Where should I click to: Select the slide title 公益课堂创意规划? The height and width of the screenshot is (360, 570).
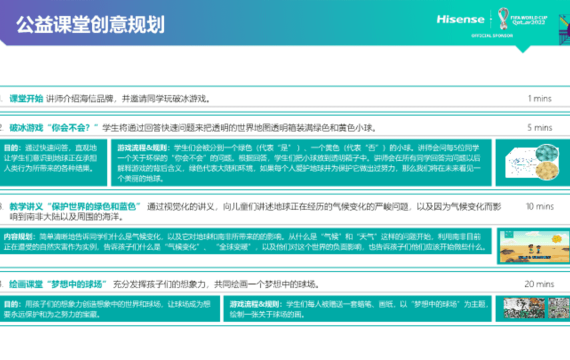[91, 25]
